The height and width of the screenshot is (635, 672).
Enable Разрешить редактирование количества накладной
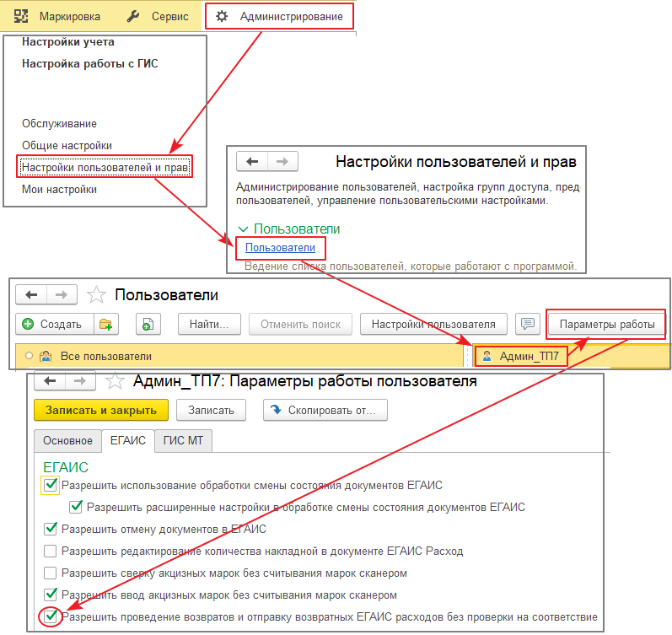pyautogui.click(x=50, y=551)
